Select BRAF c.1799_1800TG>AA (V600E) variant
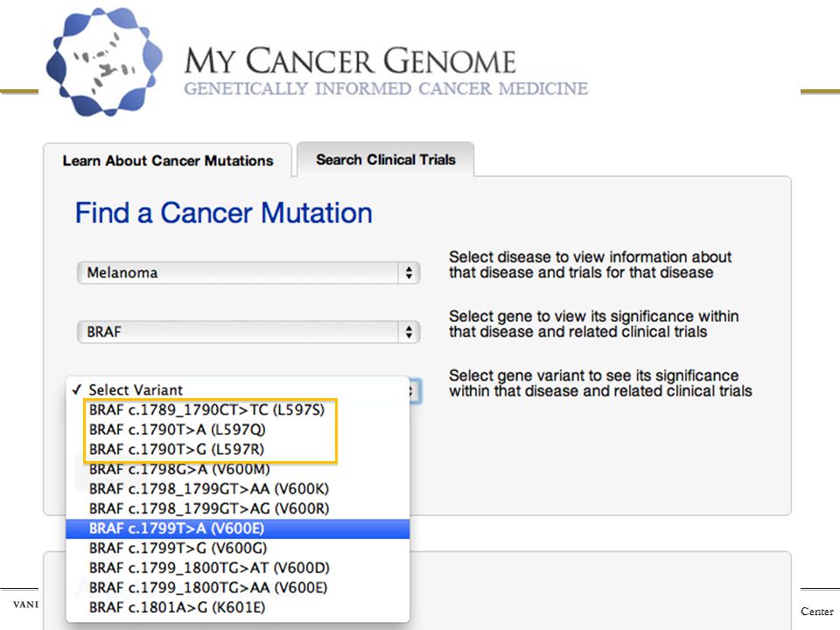Viewport: 840px width, 630px height. [238, 588]
